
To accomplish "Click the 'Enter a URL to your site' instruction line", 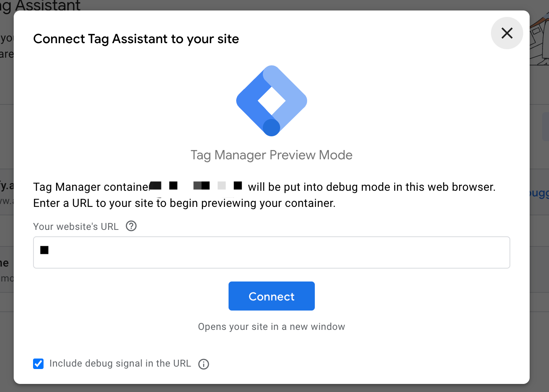I will 184,203.
